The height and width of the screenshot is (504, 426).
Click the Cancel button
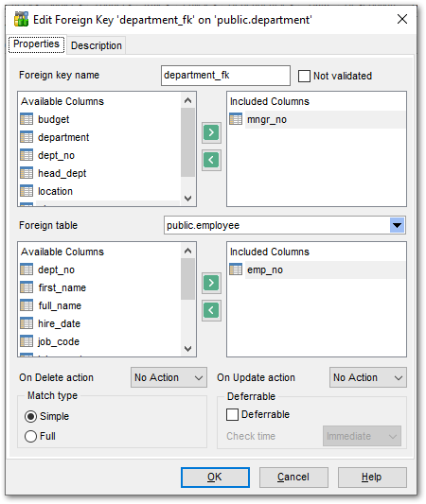pyautogui.click(x=293, y=477)
